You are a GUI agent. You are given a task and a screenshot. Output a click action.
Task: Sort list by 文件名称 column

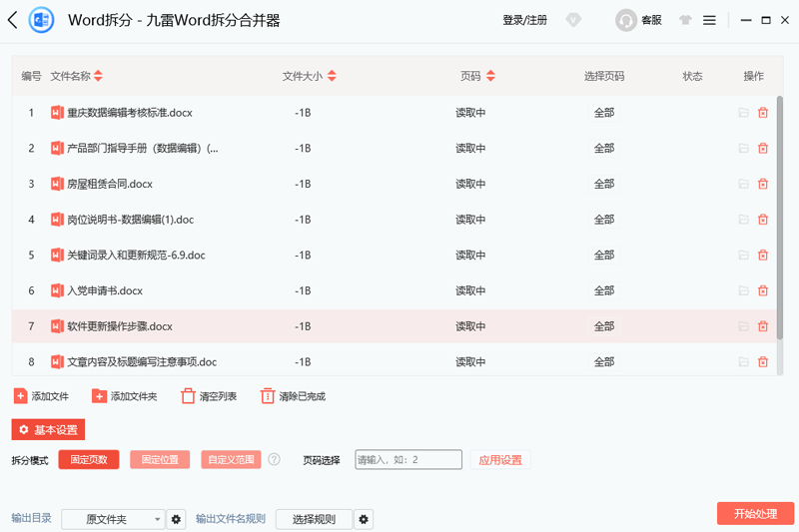[x=98, y=76]
